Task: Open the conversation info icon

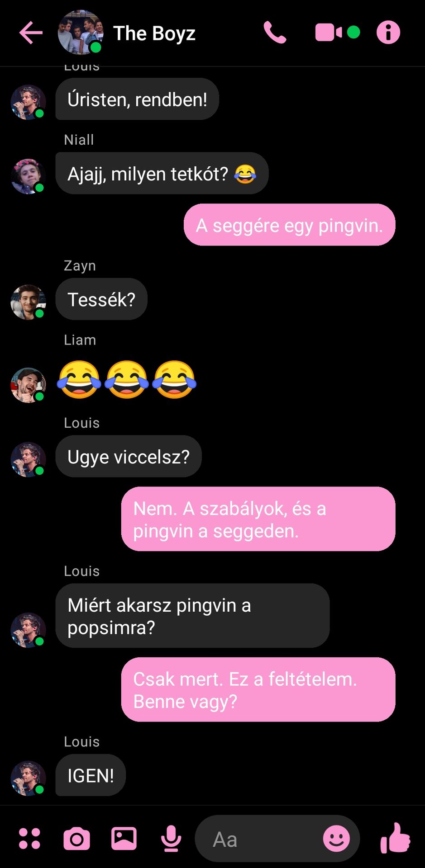Action: point(388,33)
